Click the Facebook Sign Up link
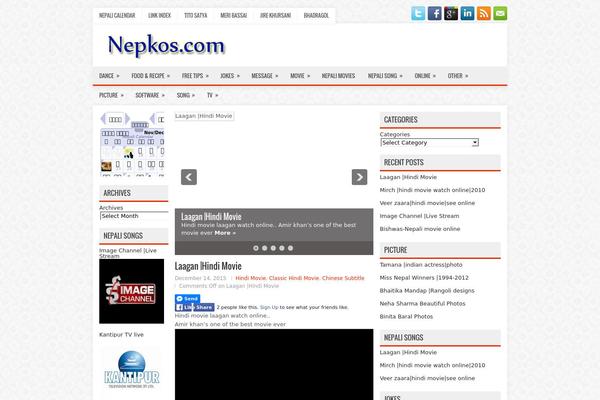Image resolution: width=600 pixels, height=400 pixels. (x=269, y=307)
